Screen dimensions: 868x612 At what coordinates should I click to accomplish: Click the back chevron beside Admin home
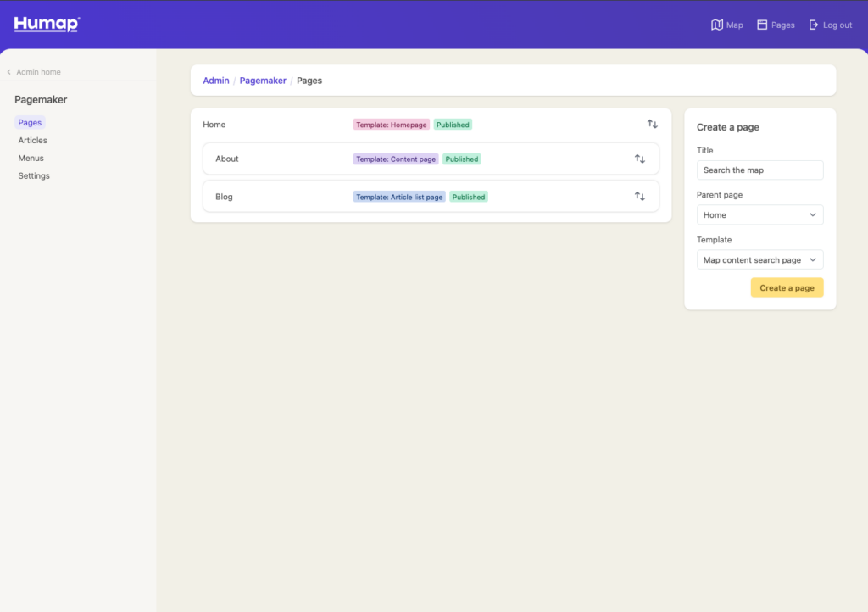pos(9,72)
